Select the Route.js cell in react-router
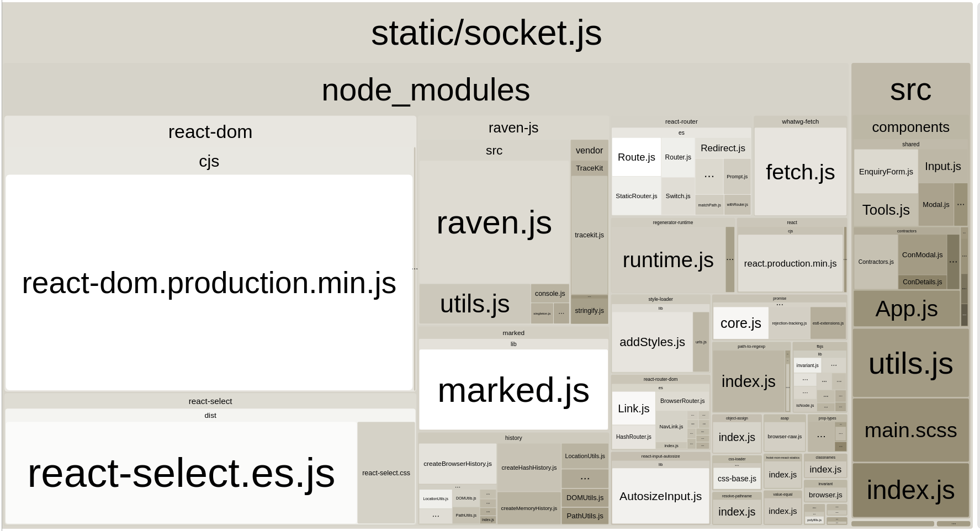The width and height of the screenshot is (980, 531). [635, 157]
